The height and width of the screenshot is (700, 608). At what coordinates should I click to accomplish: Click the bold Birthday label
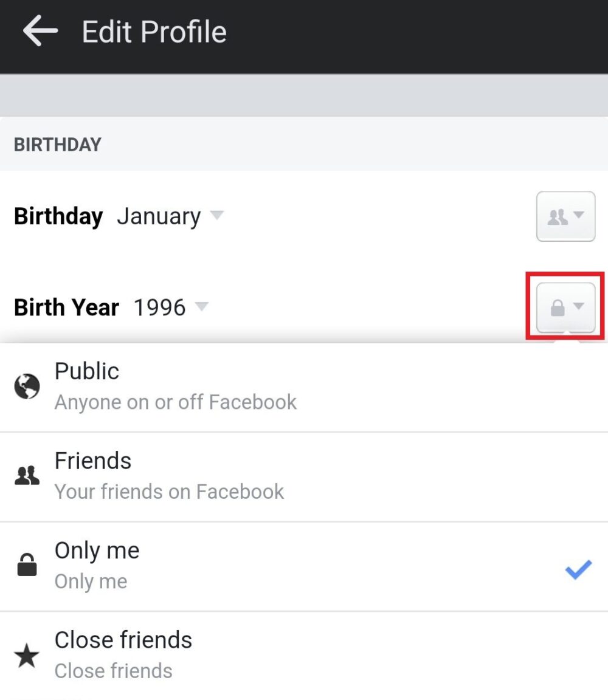58,216
